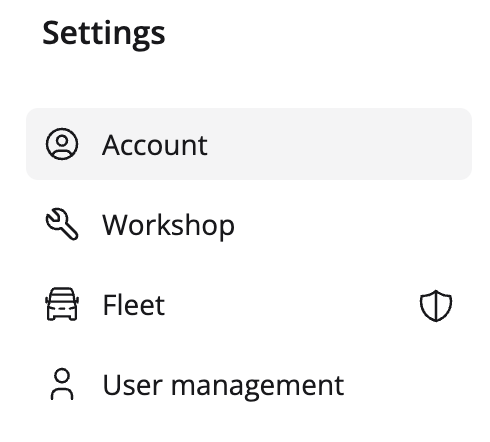Select the avatar symbol left of Account

tap(62, 144)
